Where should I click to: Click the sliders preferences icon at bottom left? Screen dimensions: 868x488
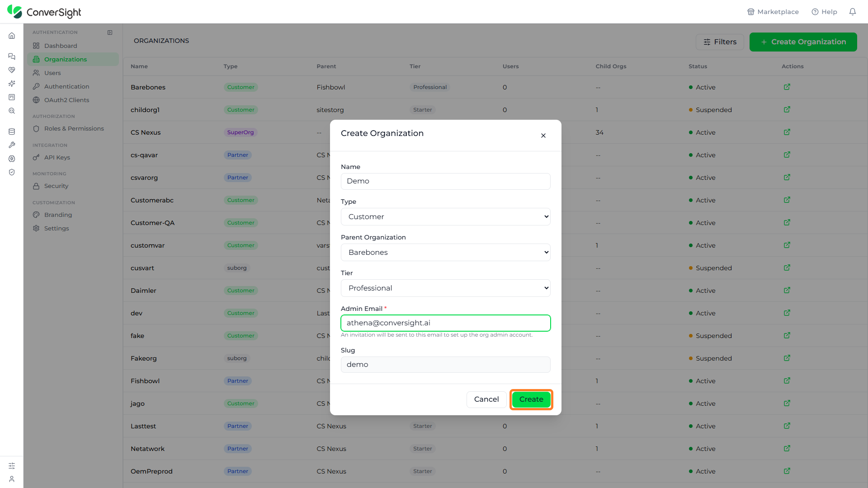pyautogui.click(x=12, y=465)
